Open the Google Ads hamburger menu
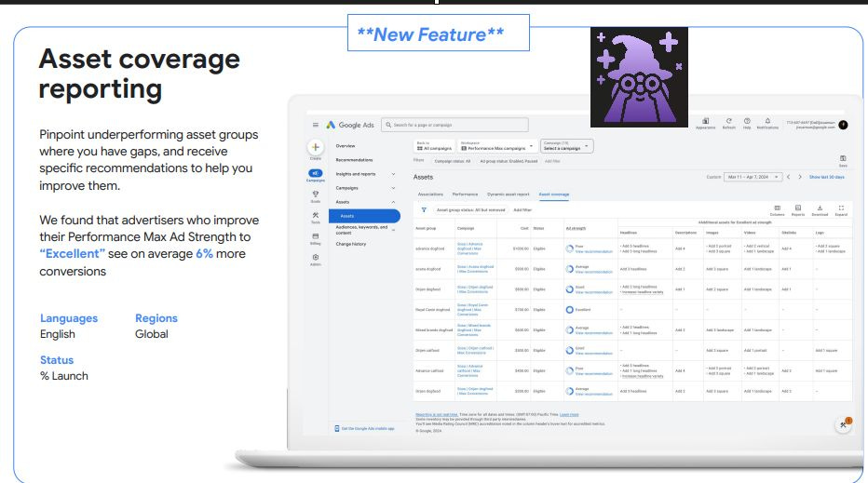Viewport: 868px width, 483px height. point(315,125)
